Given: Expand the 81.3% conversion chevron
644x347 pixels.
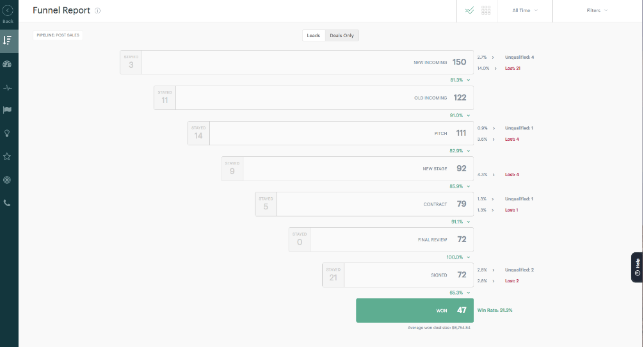Looking at the screenshot, I should (468, 80).
